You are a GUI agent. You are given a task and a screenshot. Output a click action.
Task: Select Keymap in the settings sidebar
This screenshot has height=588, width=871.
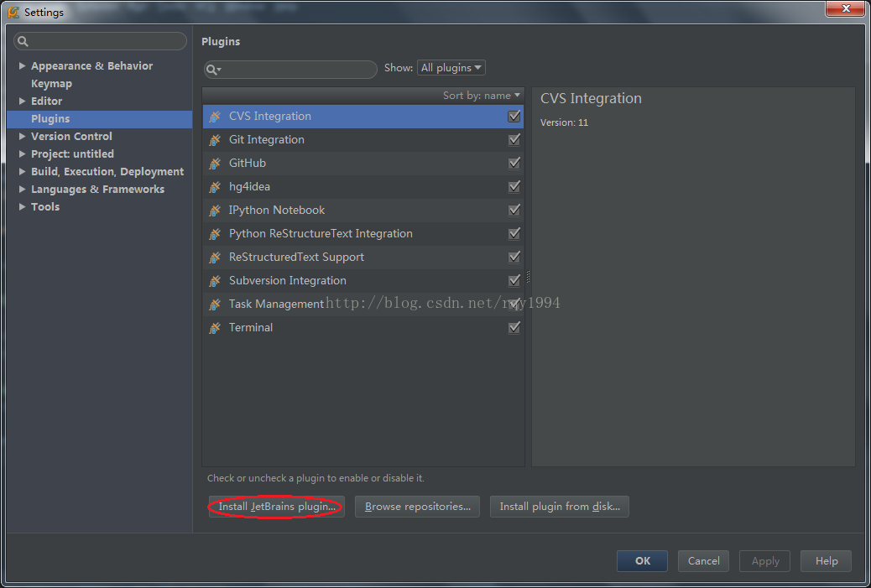coord(51,84)
